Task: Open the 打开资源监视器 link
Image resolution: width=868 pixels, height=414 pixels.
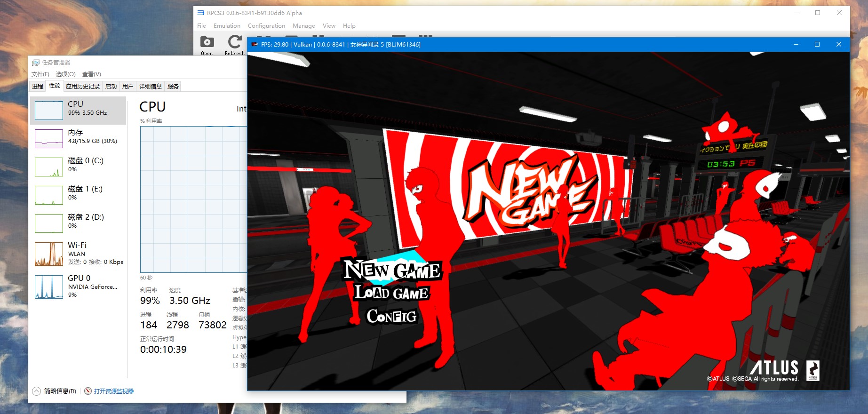Action: 109,391
